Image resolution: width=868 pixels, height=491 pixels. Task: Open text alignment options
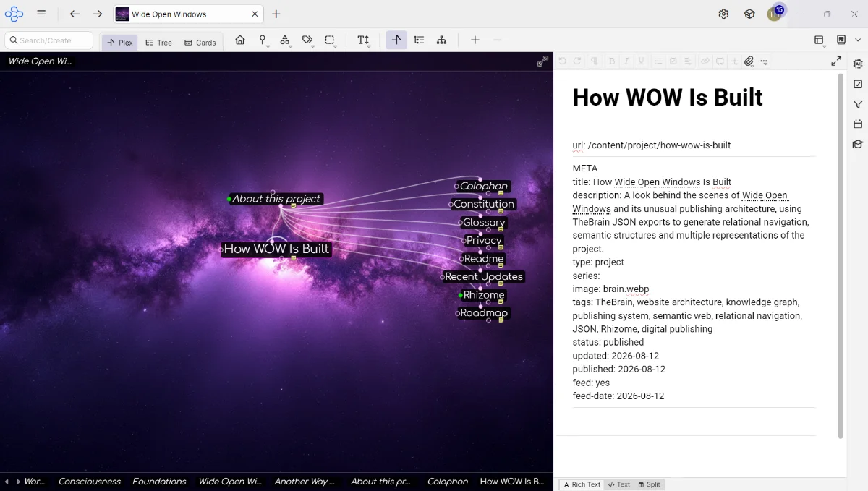click(x=688, y=61)
